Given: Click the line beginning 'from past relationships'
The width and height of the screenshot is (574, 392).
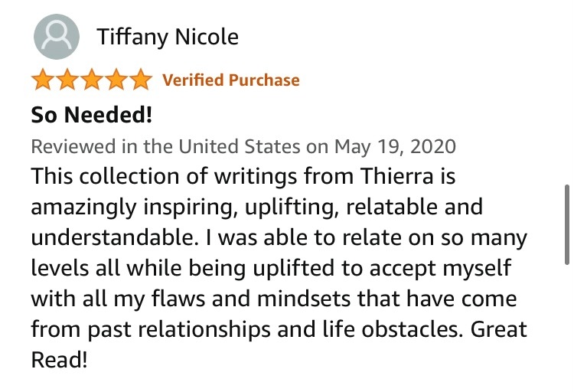Looking at the screenshot, I should click(279, 330).
